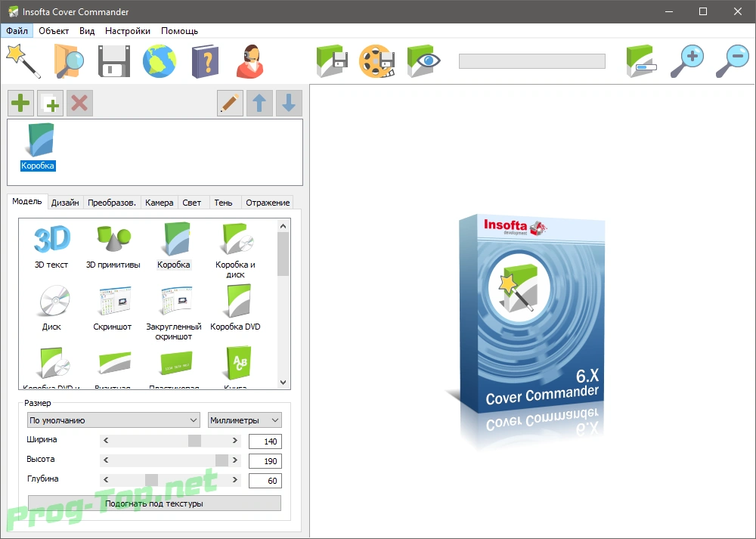This screenshot has height=539, width=756.
Task: Open the По умолчанию size dropdown
Action: click(x=113, y=420)
